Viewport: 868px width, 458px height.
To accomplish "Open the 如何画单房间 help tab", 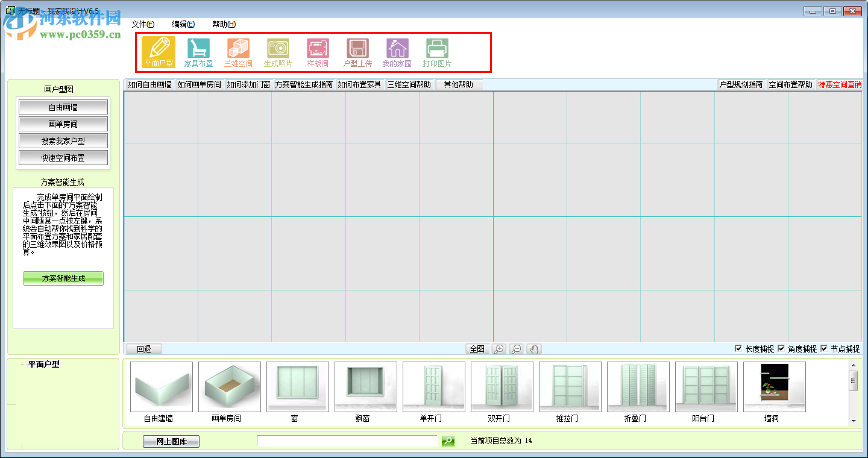I will click(199, 84).
